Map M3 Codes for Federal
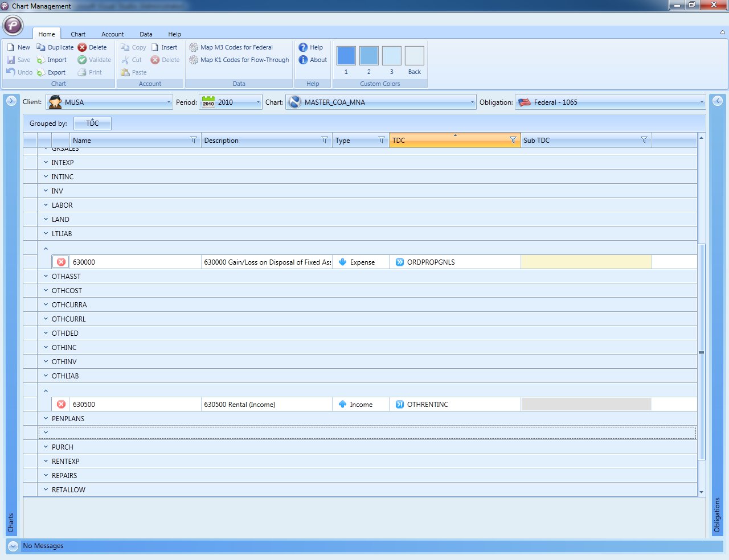729x560 pixels. pos(231,47)
